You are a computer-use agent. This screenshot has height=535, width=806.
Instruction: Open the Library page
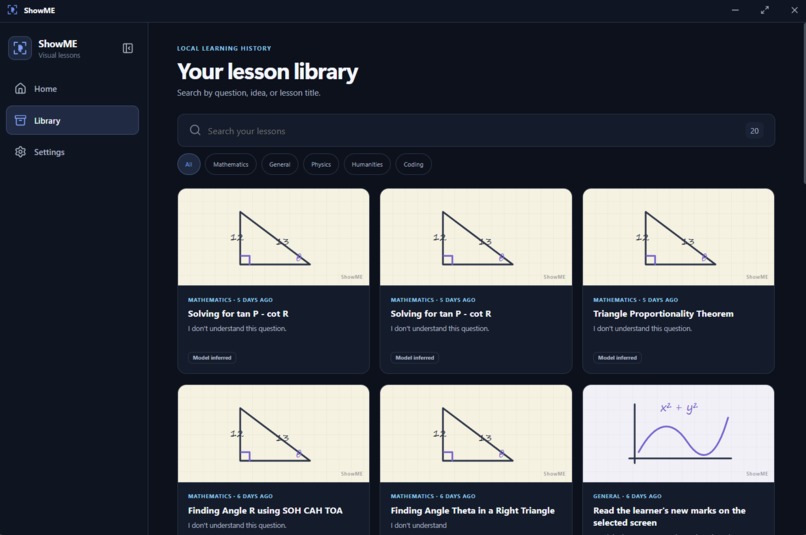72,120
